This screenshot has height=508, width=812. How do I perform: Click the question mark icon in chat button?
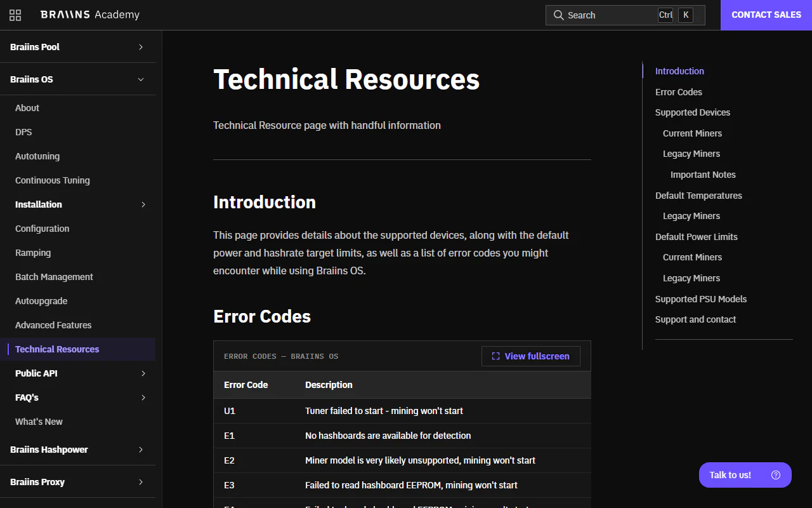coord(776,475)
